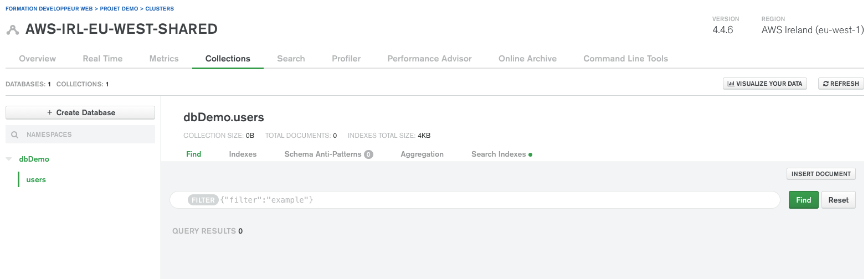This screenshot has width=868, height=279.
Task: Click the Insert Document button
Action: (x=821, y=174)
